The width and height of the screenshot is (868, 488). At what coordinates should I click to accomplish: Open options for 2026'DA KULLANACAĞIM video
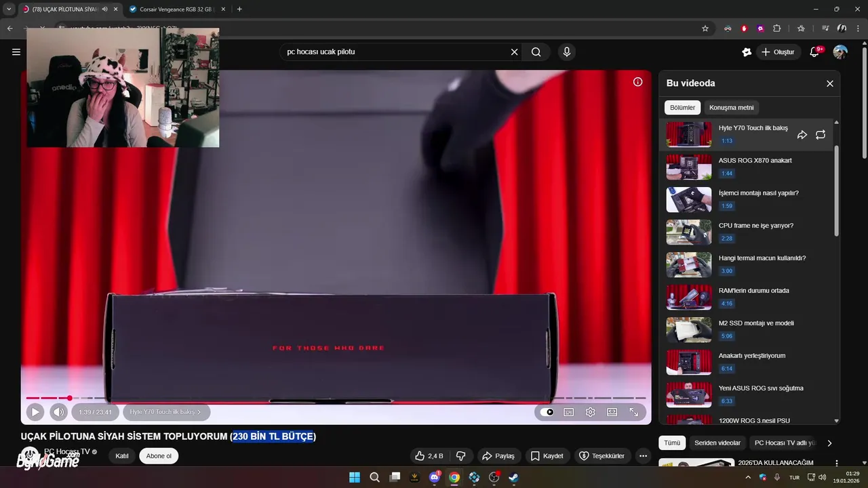tap(837, 464)
